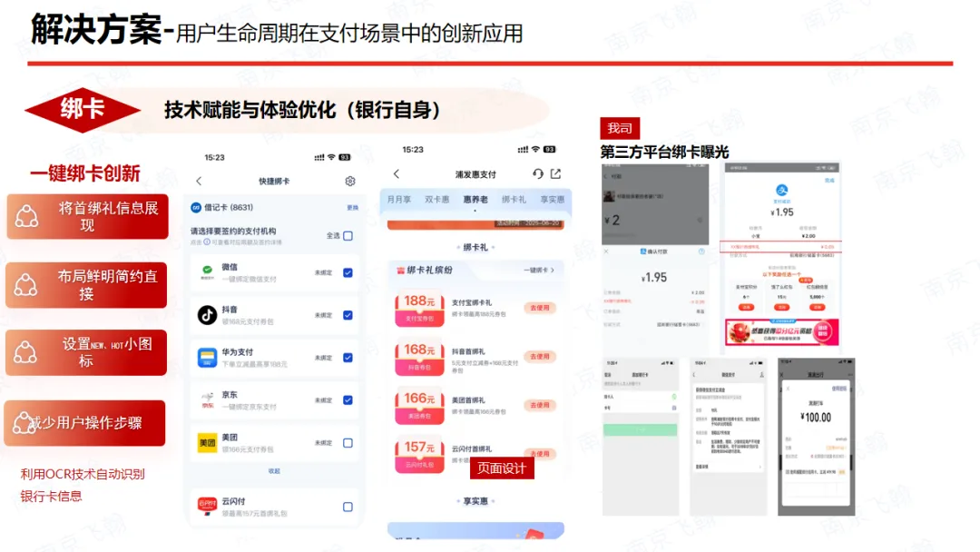The image size is (980, 552).
Task: Uncheck the 抖音 checkbox
Action: click(x=348, y=315)
